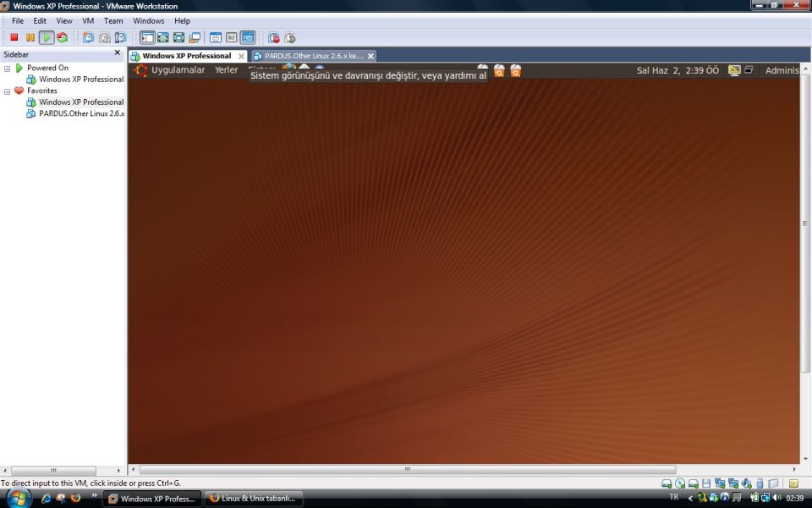
Task: Show hidden tray icons with arrow
Action: click(690, 498)
